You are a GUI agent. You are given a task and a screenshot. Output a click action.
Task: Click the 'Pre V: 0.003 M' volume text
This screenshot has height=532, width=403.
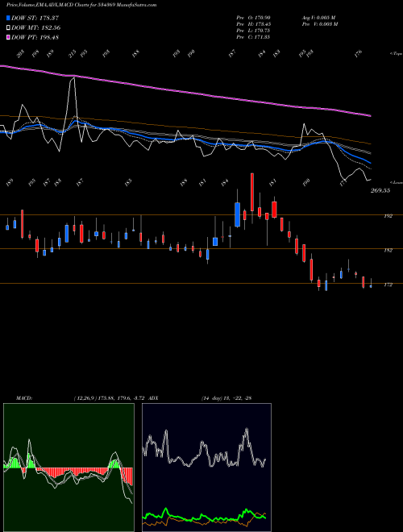[319, 24]
